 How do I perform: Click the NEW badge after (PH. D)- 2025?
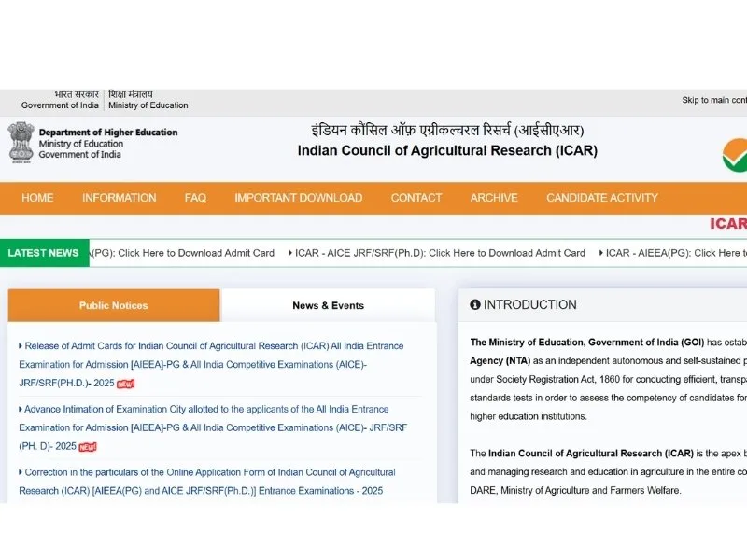(x=88, y=447)
